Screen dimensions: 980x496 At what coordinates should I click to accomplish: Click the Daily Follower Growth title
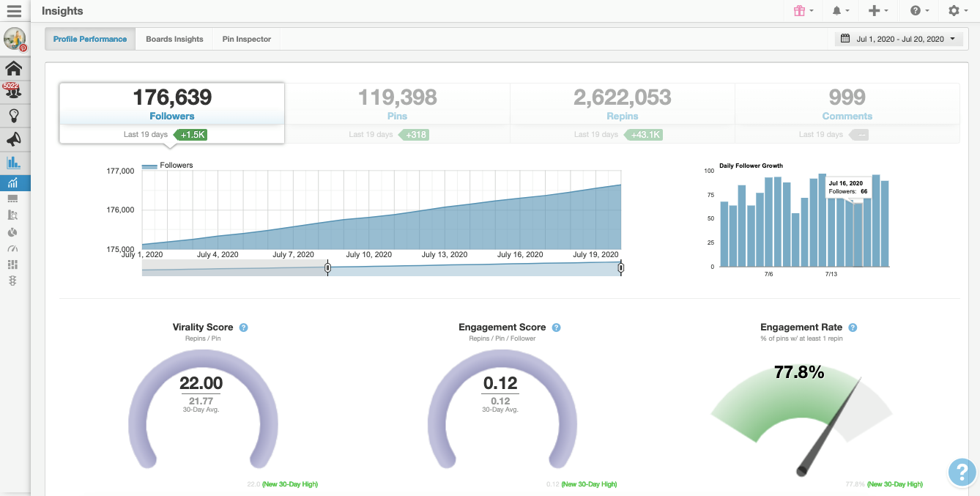(x=751, y=166)
